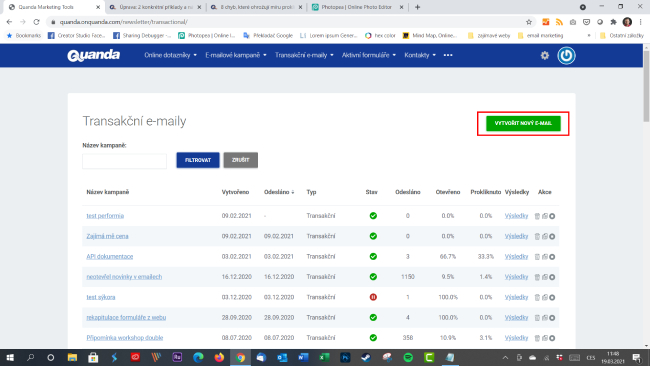Open settings gear in Quanda header
Image resolution: width=650 pixels, height=366 pixels.
coord(545,55)
